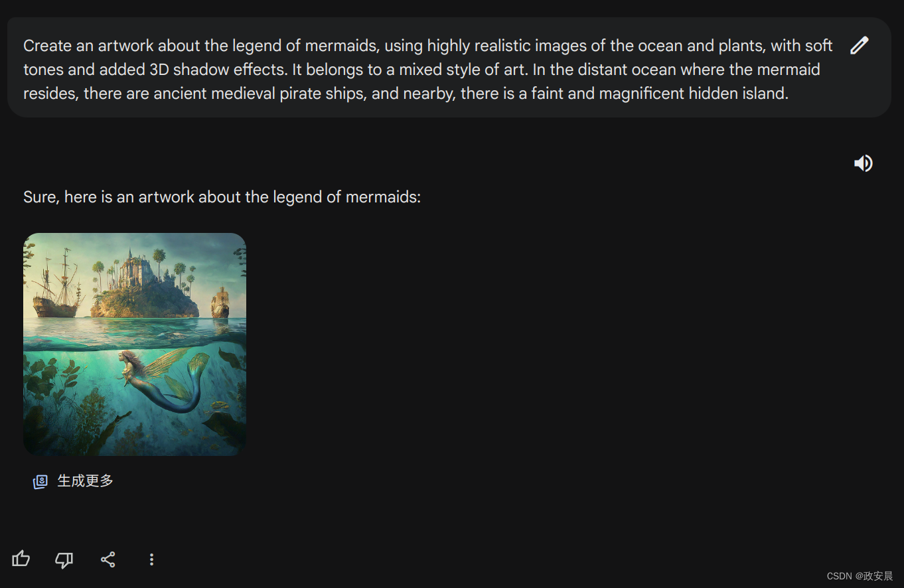Viewport: 904px width, 588px height.
Task: Select the prompt's last line about hidden island
Action: coord(406,94)
